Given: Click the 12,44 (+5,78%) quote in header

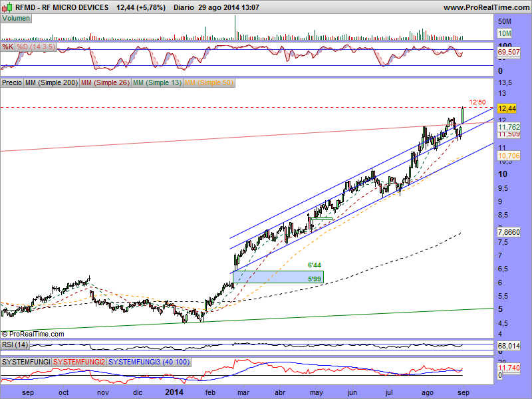Looking at the screenshot, I should pos(141,7).
